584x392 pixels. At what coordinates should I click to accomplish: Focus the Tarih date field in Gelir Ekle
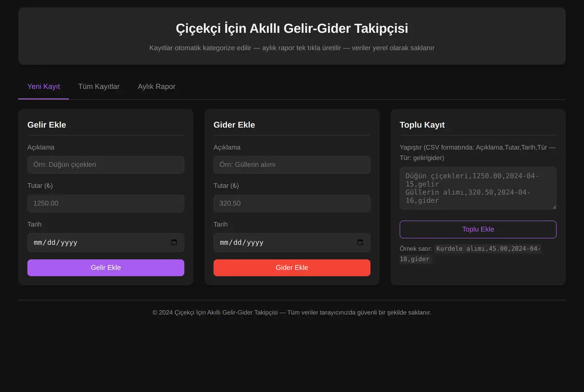tap(106, 242)
